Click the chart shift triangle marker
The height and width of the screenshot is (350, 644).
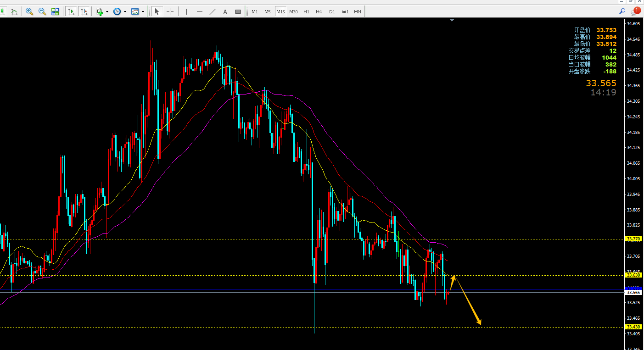[x=452, y=20]
